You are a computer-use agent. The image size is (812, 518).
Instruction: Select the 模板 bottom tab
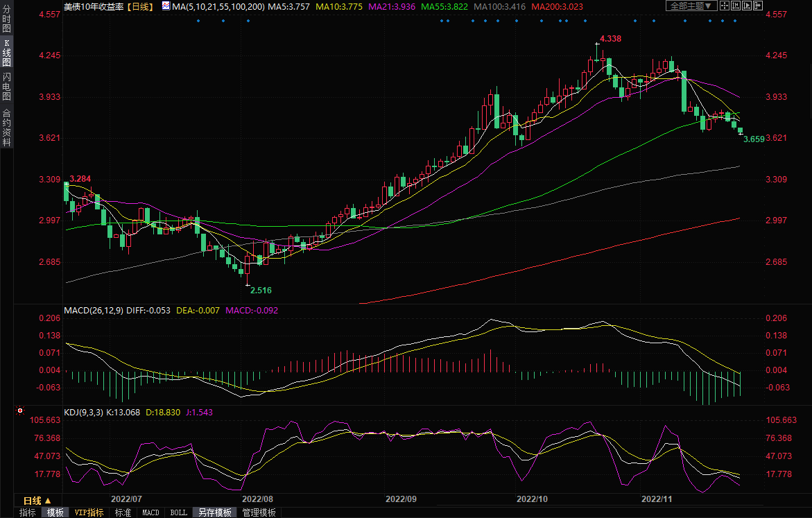[55, 512]
